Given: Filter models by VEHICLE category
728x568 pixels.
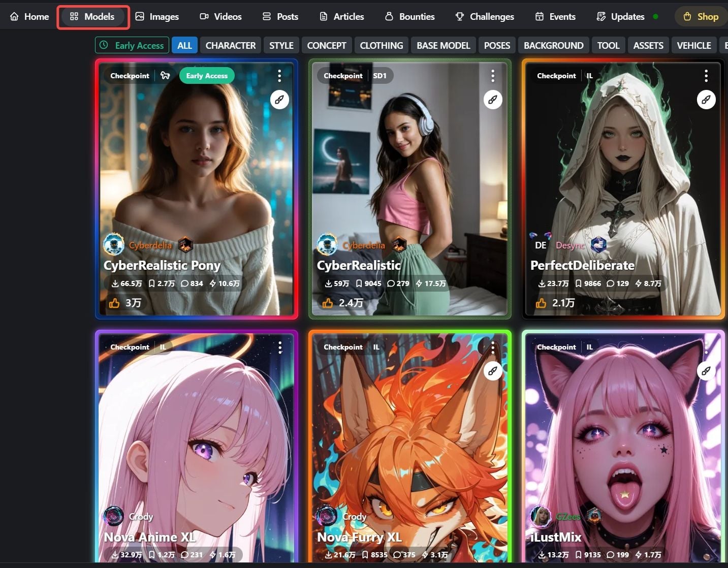Looking at the screenshot, I should click(x=694, y=45).
